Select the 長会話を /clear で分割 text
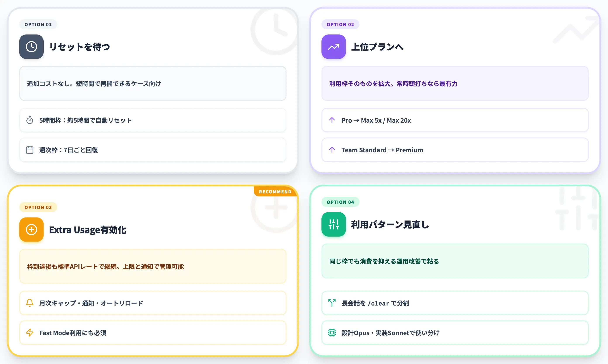 coord(375,303)
